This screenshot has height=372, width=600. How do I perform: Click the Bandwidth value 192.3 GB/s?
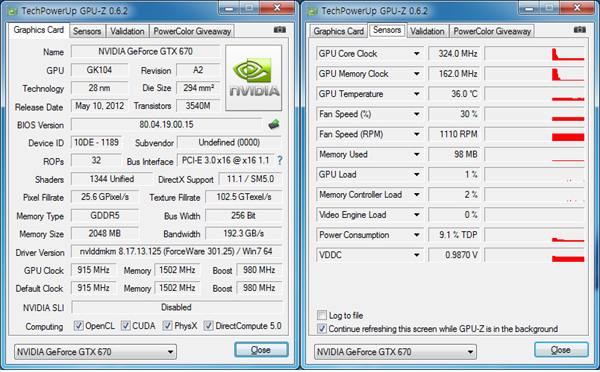click(244, 233)
